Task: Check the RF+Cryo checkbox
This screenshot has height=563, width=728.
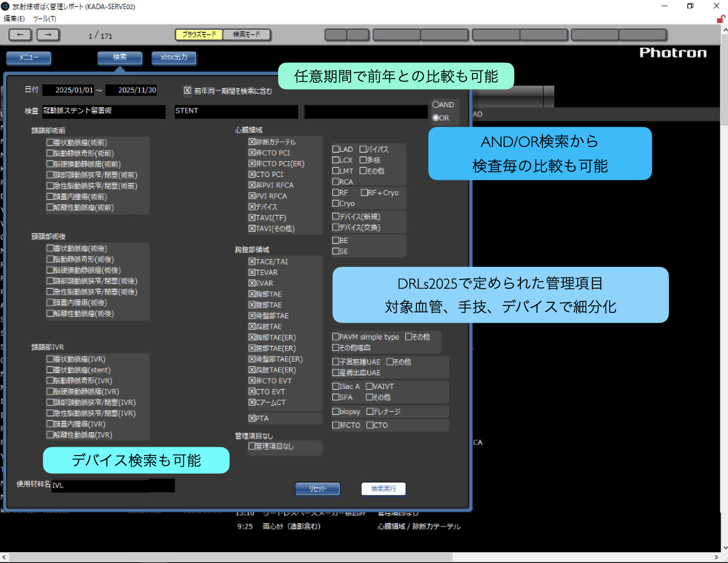Action: 364,193
